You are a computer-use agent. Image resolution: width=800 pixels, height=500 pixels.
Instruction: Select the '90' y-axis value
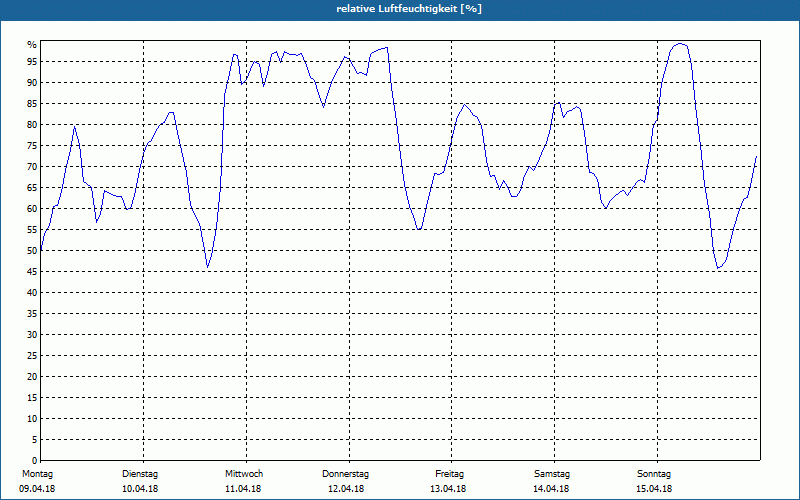[32, 83]
